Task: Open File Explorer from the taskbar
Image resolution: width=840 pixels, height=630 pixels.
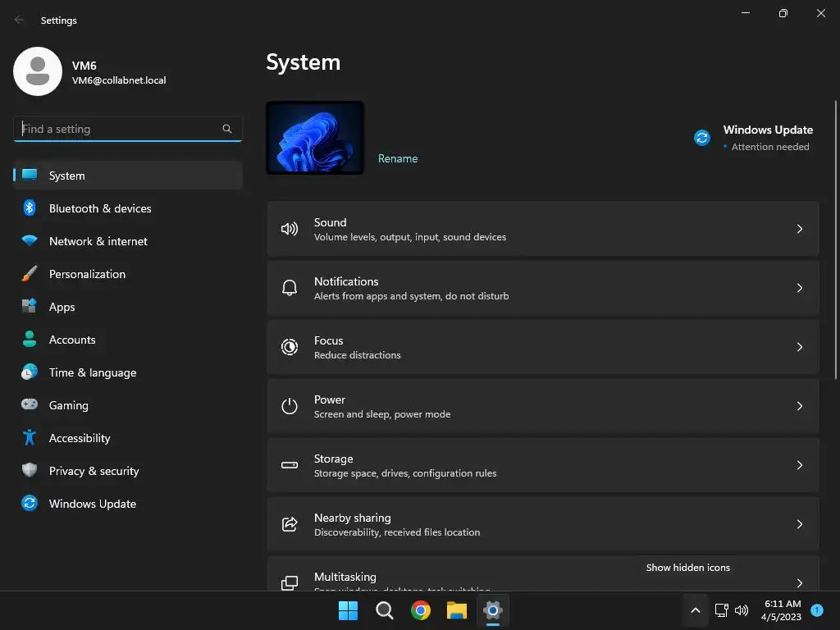Action: pyautogui.click(x=457, y=610)
